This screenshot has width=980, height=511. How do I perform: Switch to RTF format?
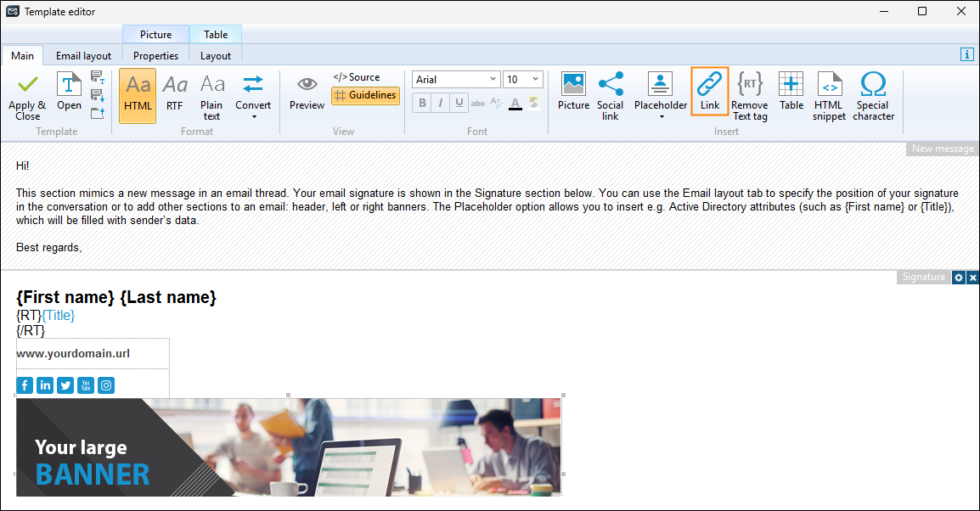(x=174, y=93)
